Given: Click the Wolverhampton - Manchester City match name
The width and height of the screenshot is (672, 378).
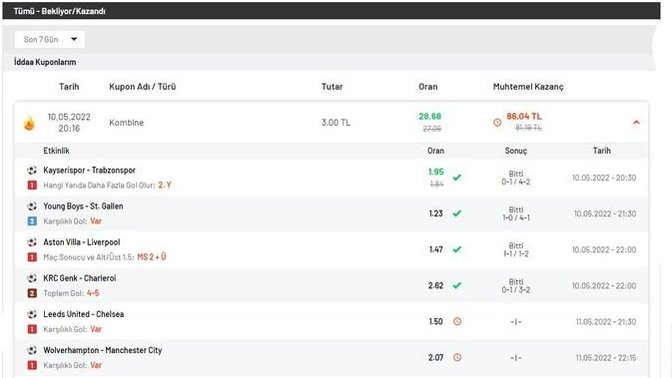Looking at the screenshot, I should click(102, 350).
